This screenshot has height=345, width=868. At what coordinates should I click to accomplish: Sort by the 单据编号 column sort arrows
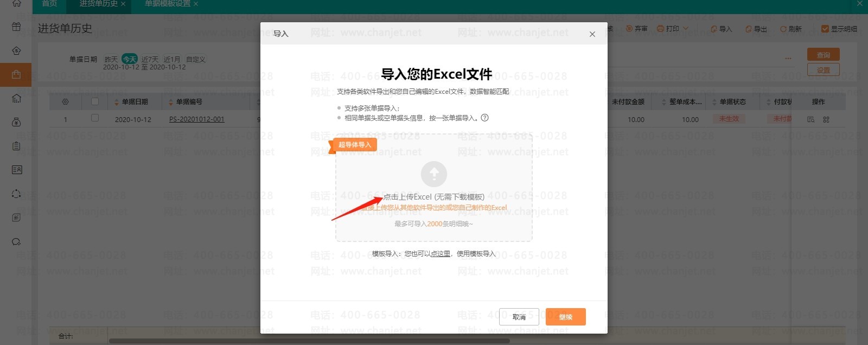(171, 102)
